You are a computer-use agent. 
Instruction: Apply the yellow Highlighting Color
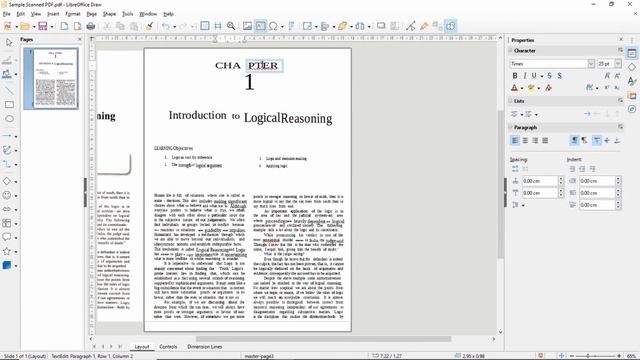click(531, 88)
